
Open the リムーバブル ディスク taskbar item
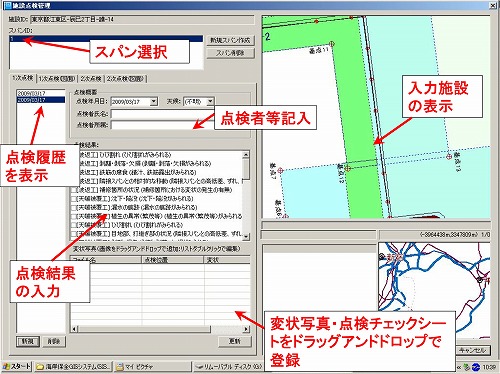pos(228,367)
